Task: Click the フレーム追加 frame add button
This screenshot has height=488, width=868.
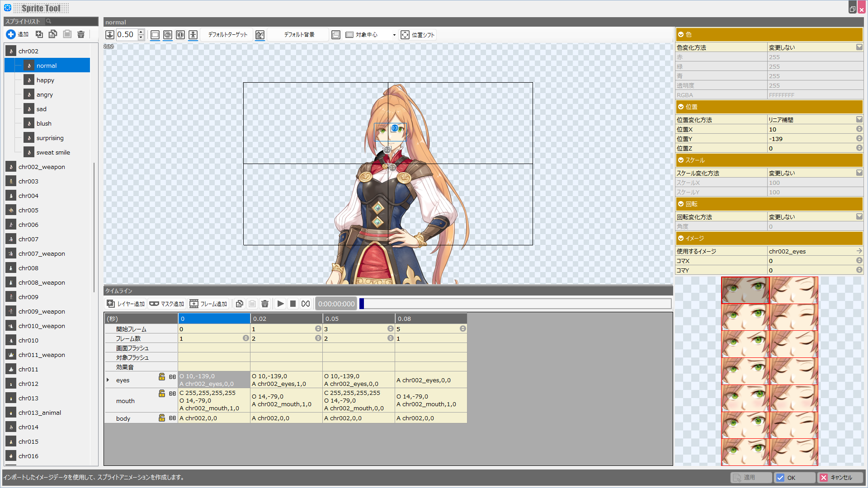Action: (208, 304)
